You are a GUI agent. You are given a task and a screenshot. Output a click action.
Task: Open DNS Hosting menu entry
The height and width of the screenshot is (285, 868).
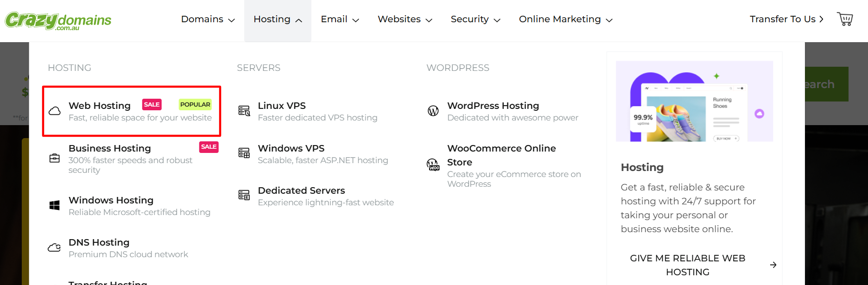click(x=99, y=242)
